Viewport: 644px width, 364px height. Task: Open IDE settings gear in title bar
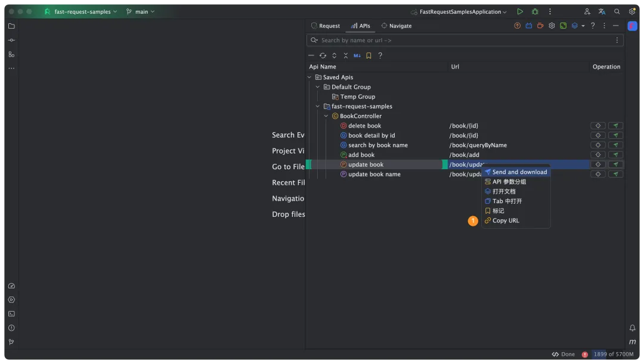pyautogui.click(x=631, y=11)
